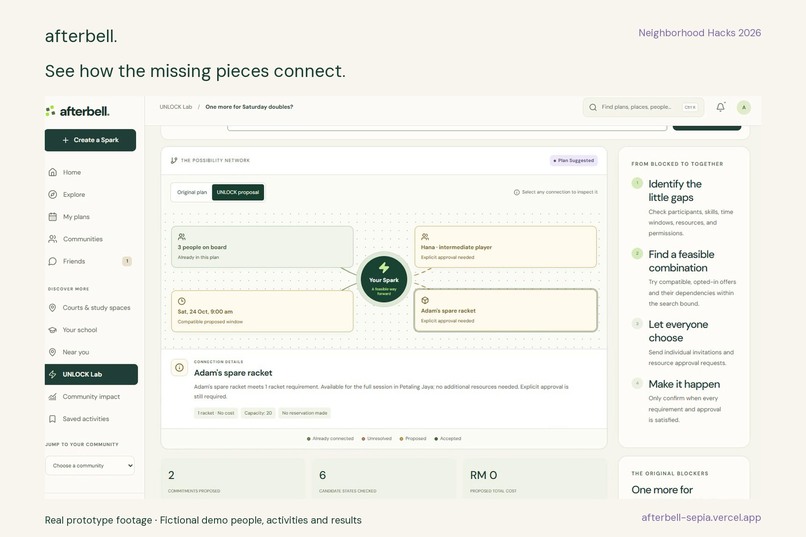Click step 2 Find a feasible combination
The image size is (806, 537).
click(x=684, y=278)
